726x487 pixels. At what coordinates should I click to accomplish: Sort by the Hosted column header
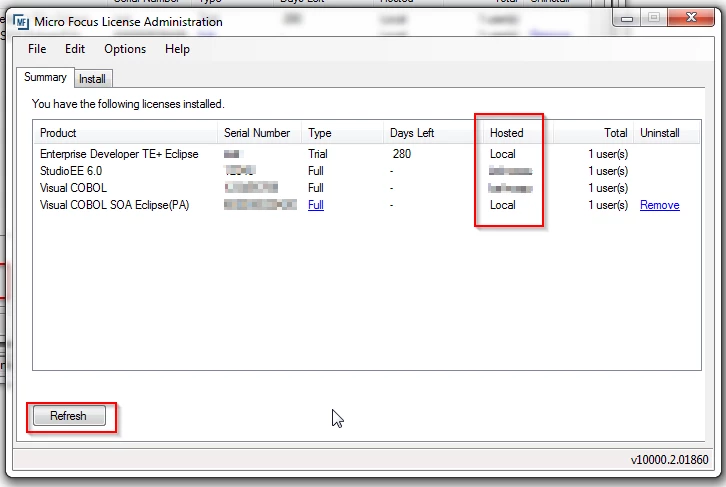click(518, 133)
